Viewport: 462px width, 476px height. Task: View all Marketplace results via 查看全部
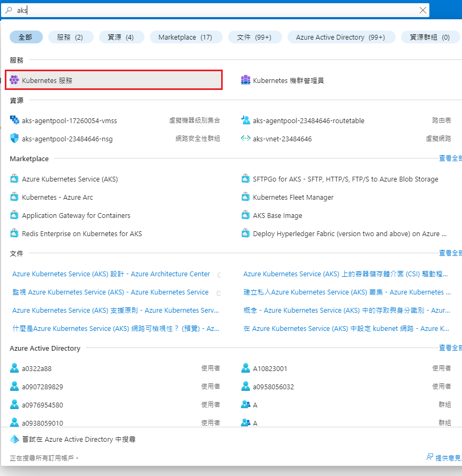tap(450, 158)
